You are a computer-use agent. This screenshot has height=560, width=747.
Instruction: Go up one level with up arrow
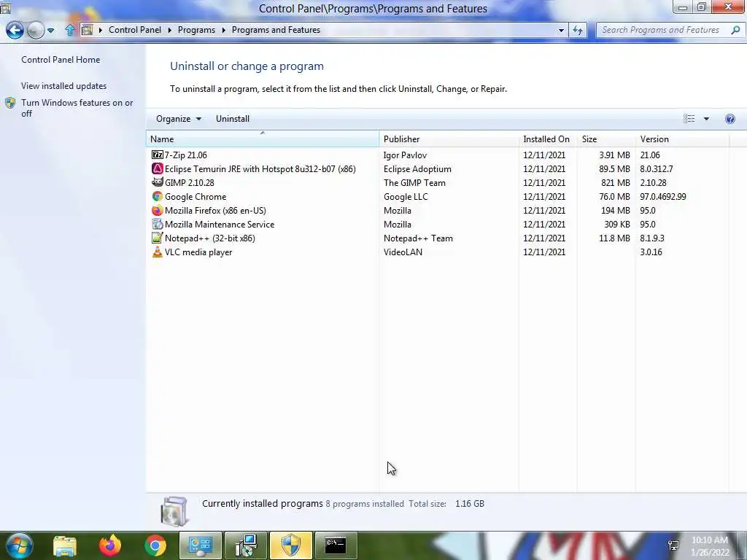tap(69, 30)
